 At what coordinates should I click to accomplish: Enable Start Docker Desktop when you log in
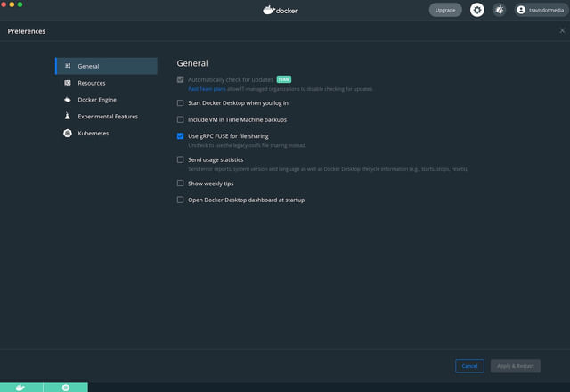pyautogui.click(x=181, y=103)
